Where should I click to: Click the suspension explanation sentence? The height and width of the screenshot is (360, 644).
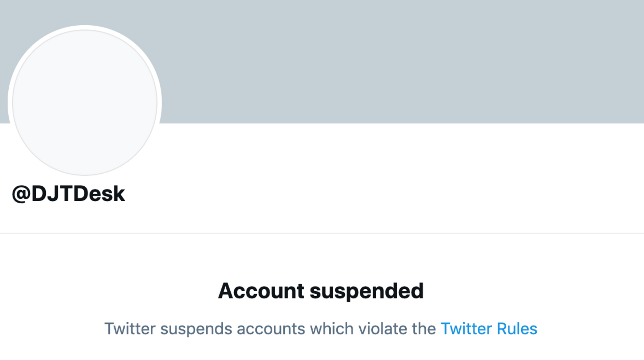pyautogui.click(x=322, y=329)
